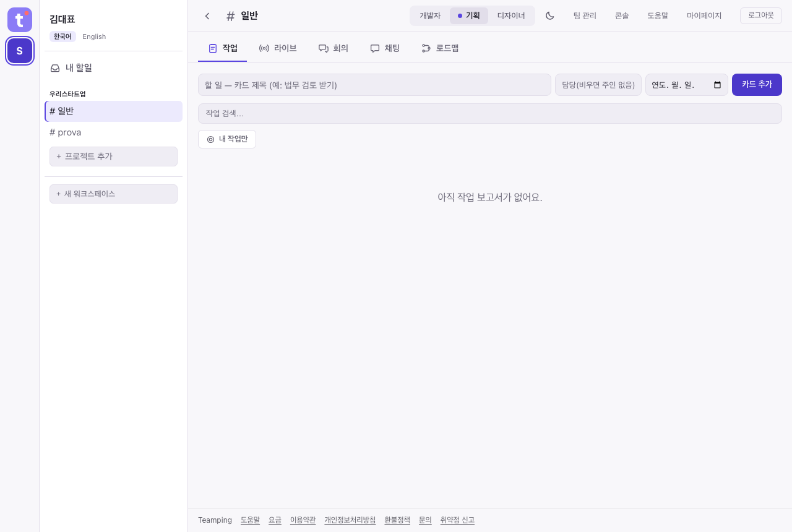
Task: Open the footer 요금 link
Action: click(275, 520)
